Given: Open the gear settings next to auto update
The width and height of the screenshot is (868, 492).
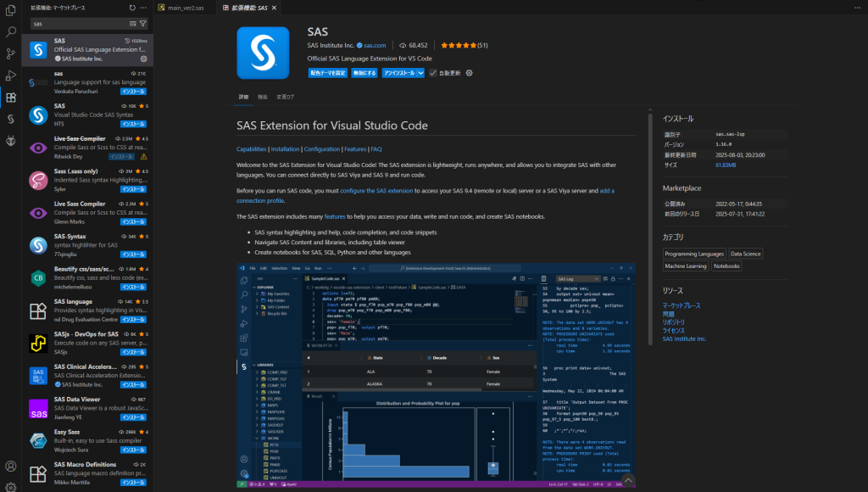Looking at the screenshot, I should coord(470,73).
